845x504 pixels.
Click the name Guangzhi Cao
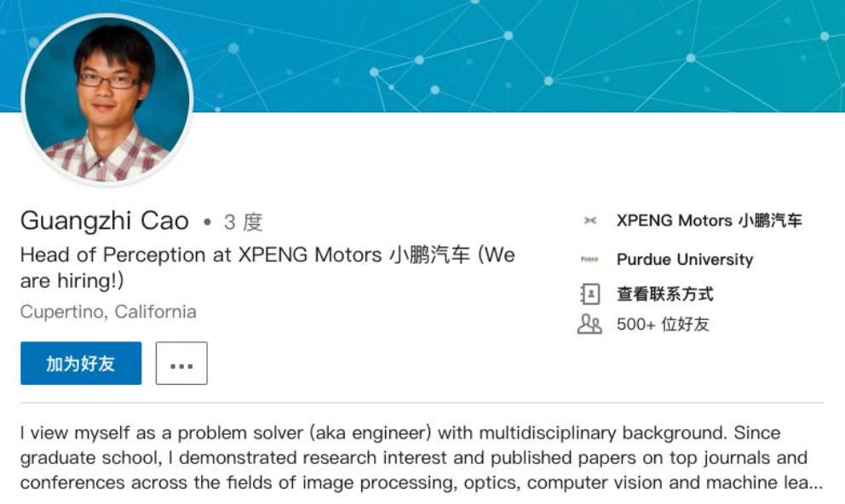point(105,220)
